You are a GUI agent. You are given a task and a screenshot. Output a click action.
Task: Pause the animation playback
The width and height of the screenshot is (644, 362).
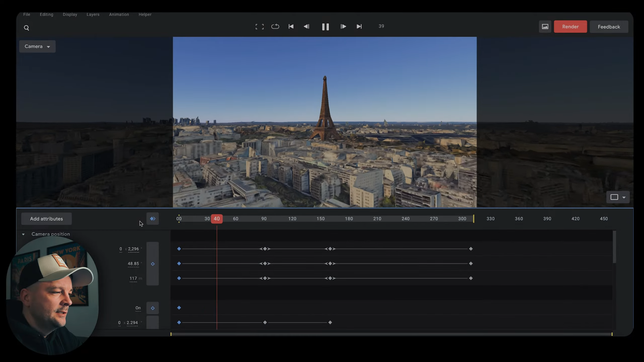(325, 27)
